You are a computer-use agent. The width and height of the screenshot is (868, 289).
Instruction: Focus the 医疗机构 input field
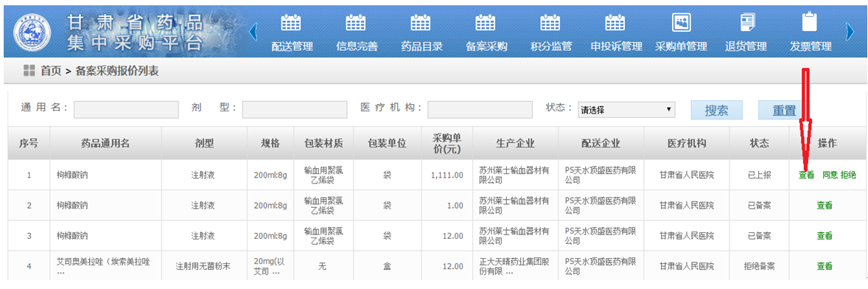point(480,110)
